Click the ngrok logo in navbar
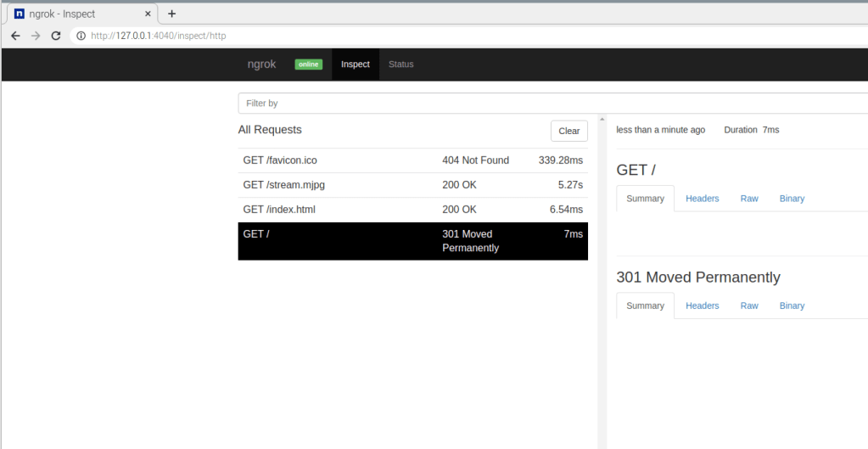This screenshot has height=449, width=868. coord(261,65)
